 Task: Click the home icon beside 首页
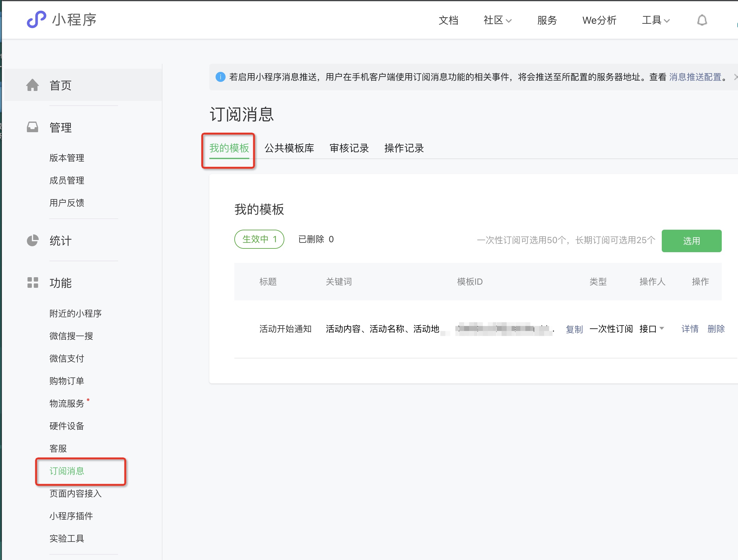[32, 85]
